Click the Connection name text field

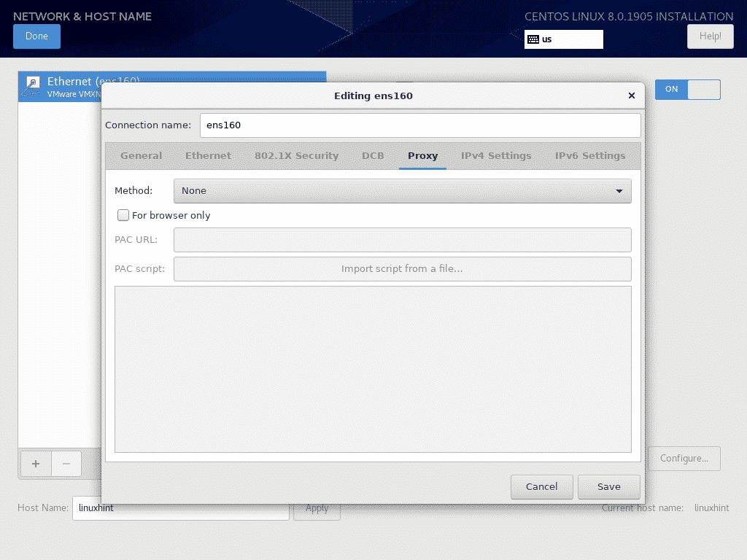pyautogui.click(x=420, y=125)
